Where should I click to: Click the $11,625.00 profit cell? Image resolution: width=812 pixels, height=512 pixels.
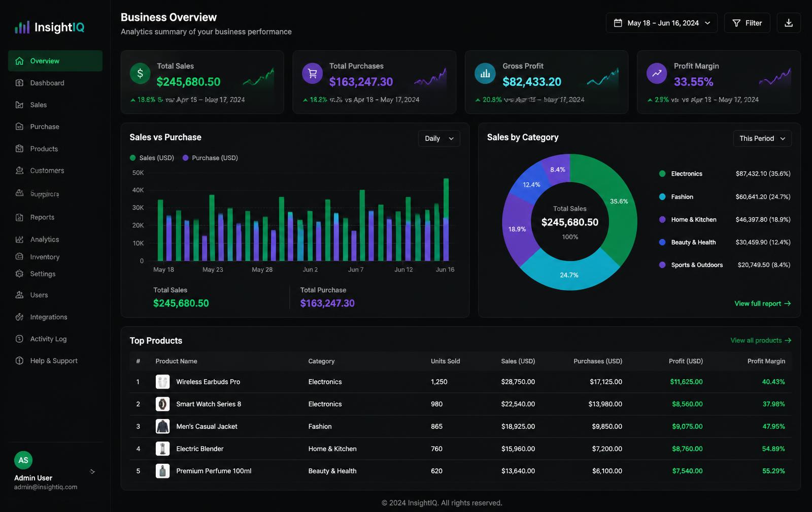pos(686,381)
